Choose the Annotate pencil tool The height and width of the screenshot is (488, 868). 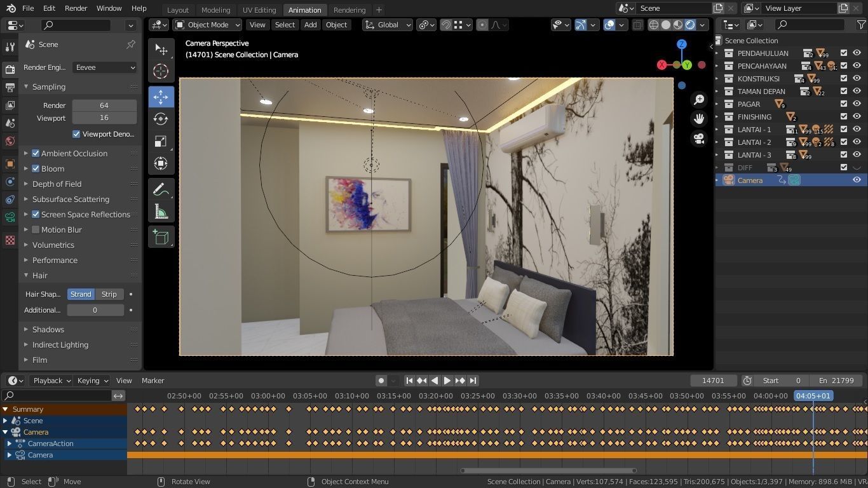(x=161, y=189)
